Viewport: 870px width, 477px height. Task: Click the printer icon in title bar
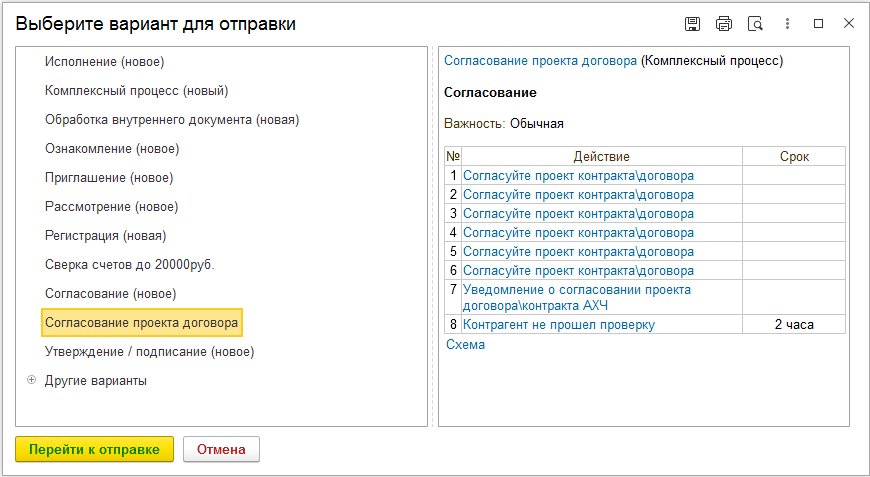click(x=724, y=24)
